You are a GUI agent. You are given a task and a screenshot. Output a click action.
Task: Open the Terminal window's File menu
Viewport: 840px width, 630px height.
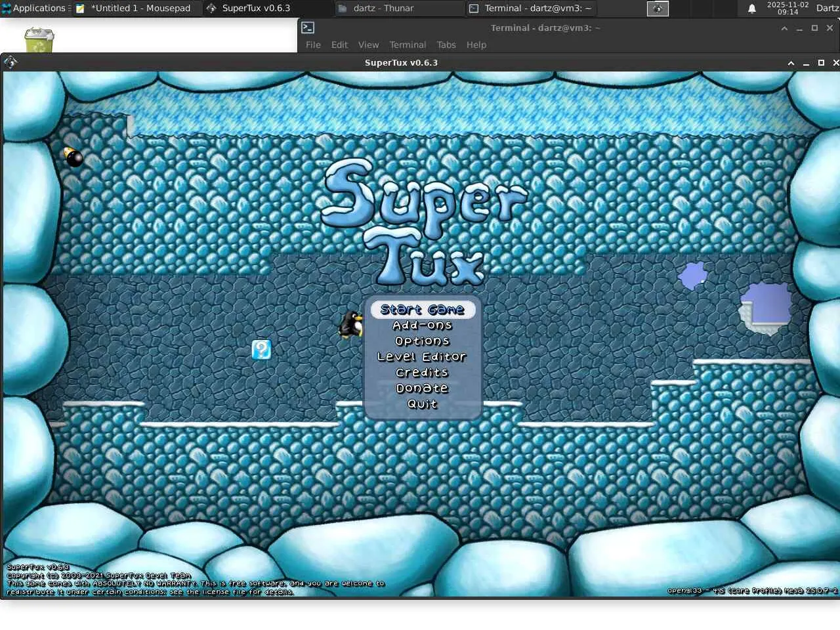[313, 45]
